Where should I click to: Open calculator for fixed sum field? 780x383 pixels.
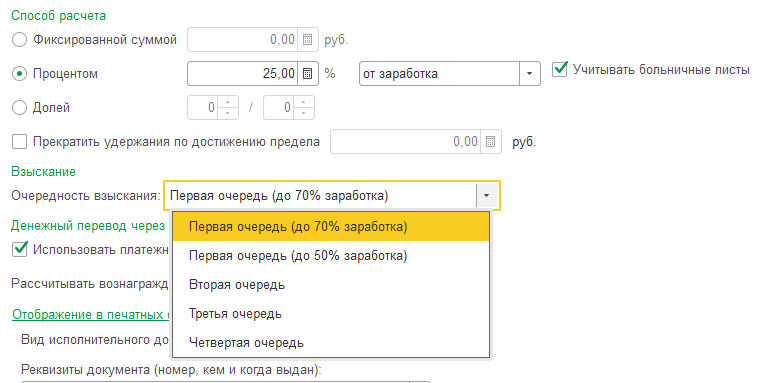pyautogui.click(x=307, y=40)
